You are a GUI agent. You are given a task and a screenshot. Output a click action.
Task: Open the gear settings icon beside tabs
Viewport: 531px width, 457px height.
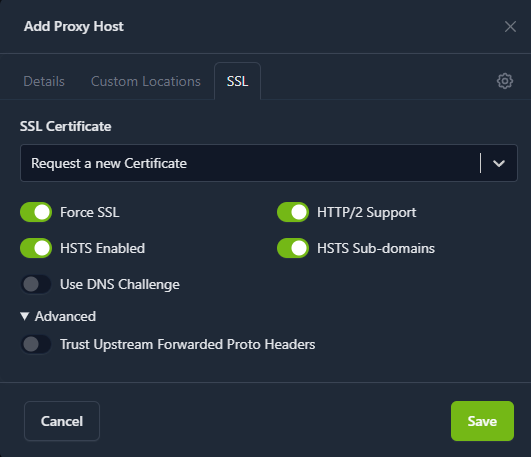[x=505, y=81]
